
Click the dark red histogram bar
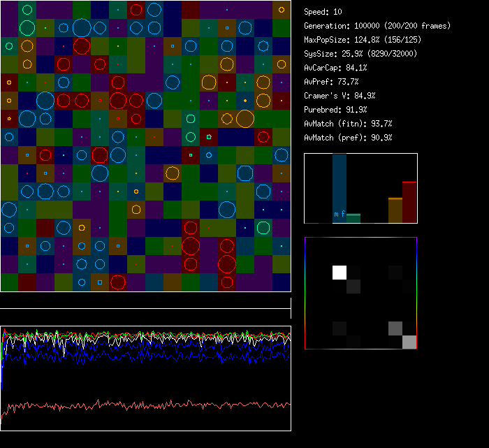pyautogui.click(x=409, y=202)
